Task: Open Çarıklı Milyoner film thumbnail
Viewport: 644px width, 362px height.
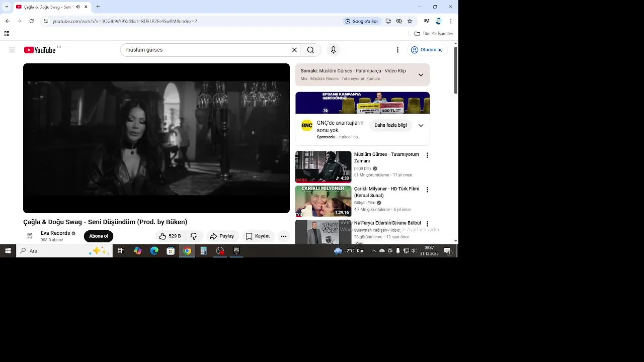Action: click(323, 201)
